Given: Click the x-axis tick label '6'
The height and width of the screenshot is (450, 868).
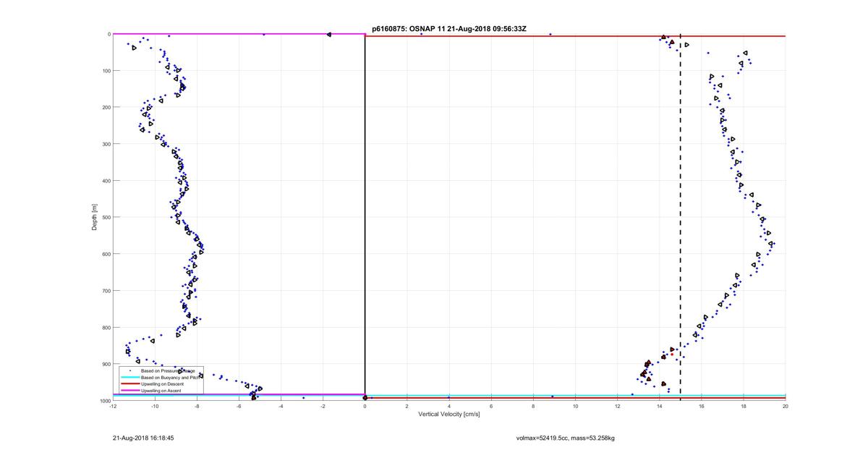Looking at the screenshot, I should (x=491, y=407).
